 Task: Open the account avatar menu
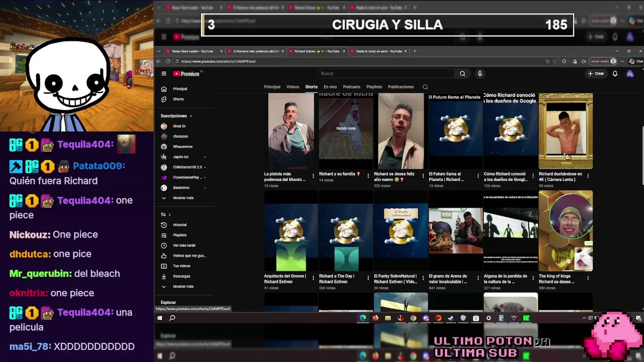click(x=630, y=73)
